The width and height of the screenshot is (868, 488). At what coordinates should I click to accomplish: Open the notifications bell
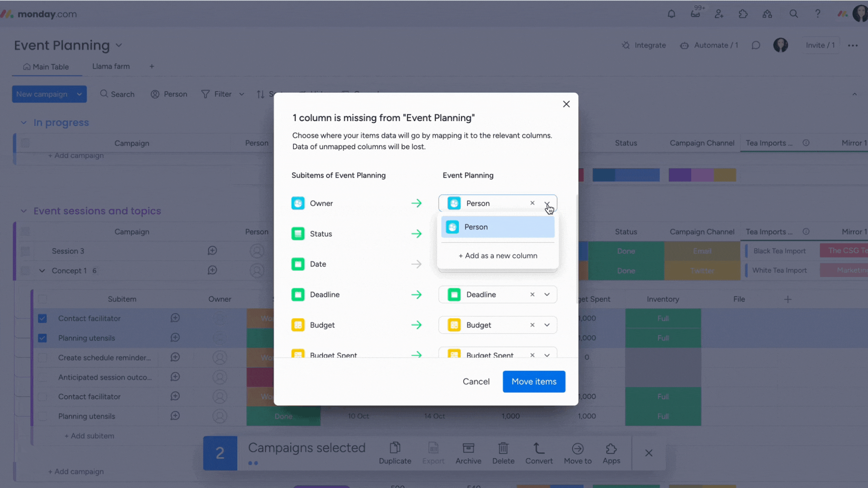click(671, 14)
